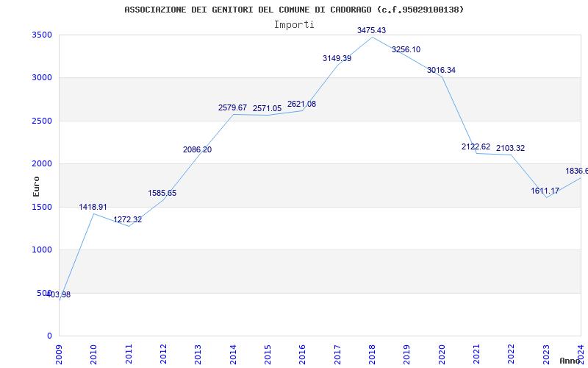588x368 pixels.
Task: Click data label 1611.17
Action: [x=545, y=191]
